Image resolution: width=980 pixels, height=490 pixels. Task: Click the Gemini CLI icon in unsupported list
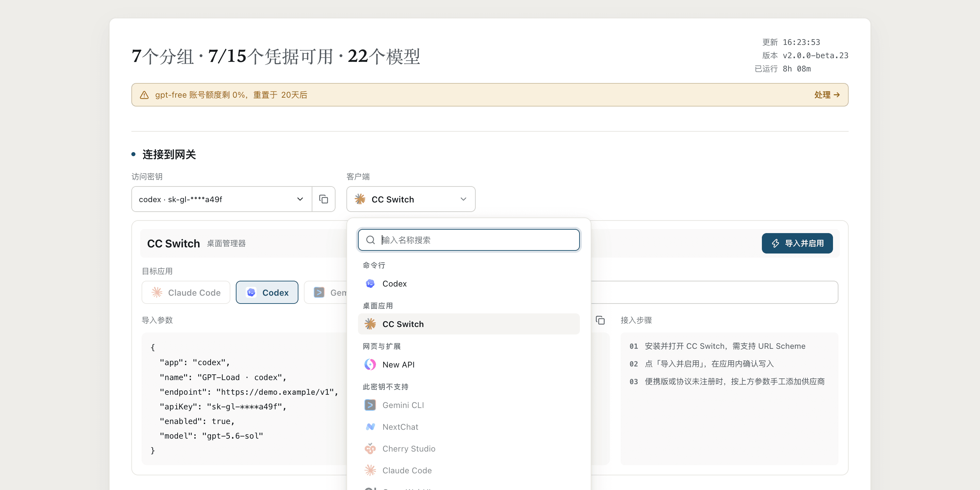pos(370,405)
